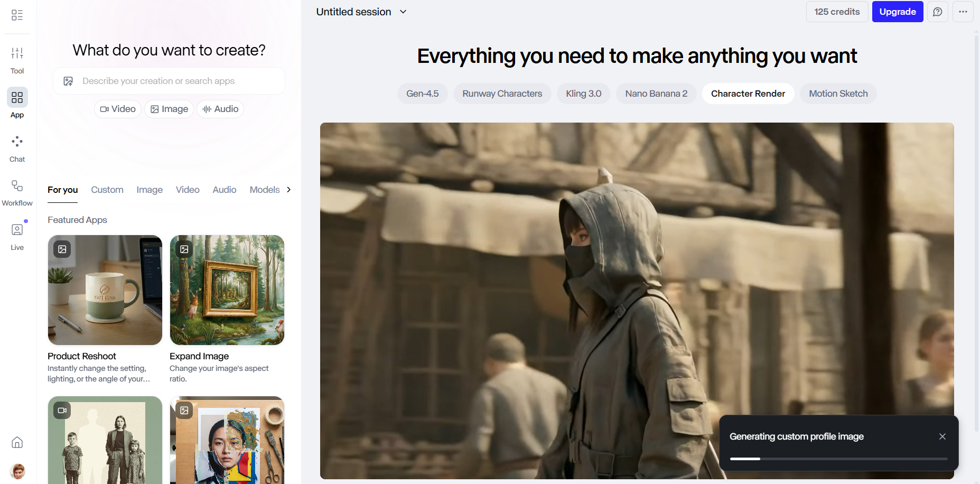The height and width of the screenshot is (484, 980).
Task: Toggle the Image creation filter
Action: point(169,109)
